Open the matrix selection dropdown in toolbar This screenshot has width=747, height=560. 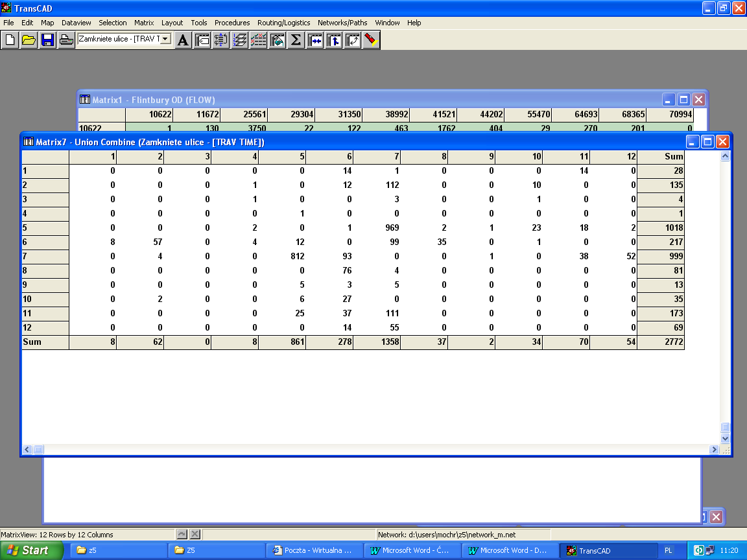coord(165,39)
